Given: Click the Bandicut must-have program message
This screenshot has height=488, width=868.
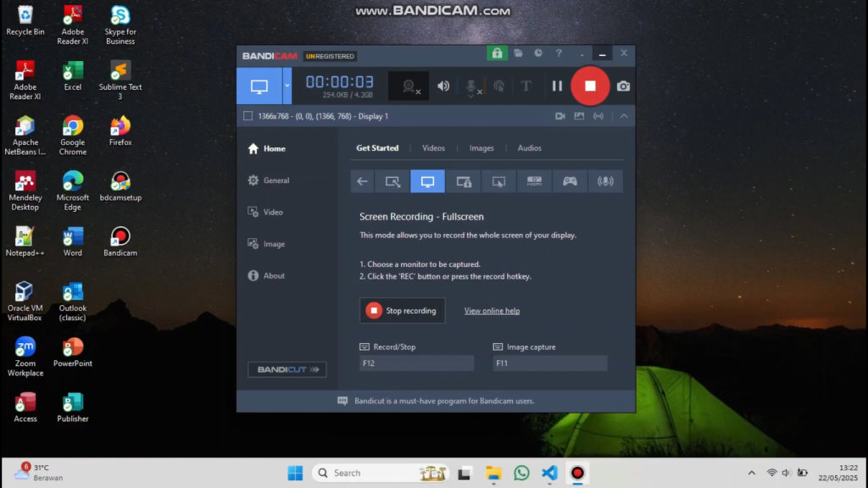Looking at the screenshot, I should point(444,401).
